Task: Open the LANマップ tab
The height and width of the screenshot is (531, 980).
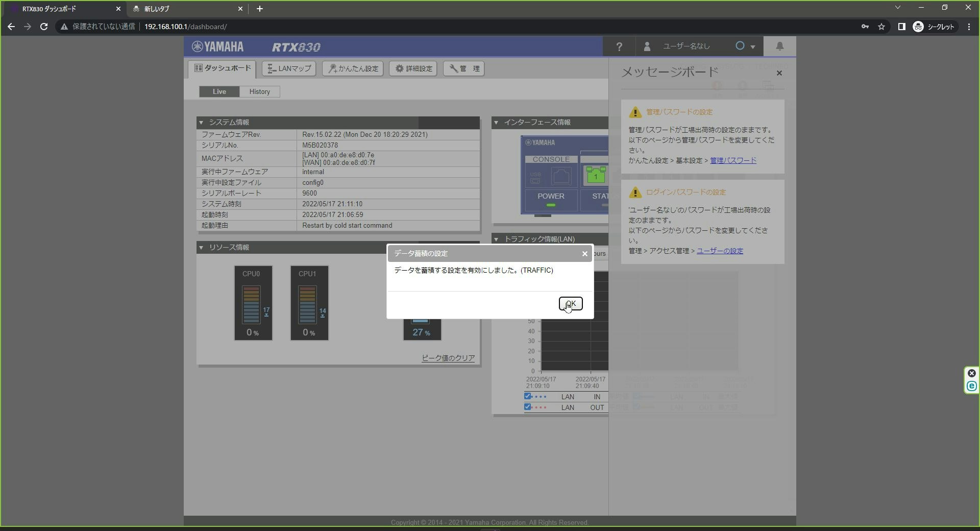Action: (x=289, y=68)
